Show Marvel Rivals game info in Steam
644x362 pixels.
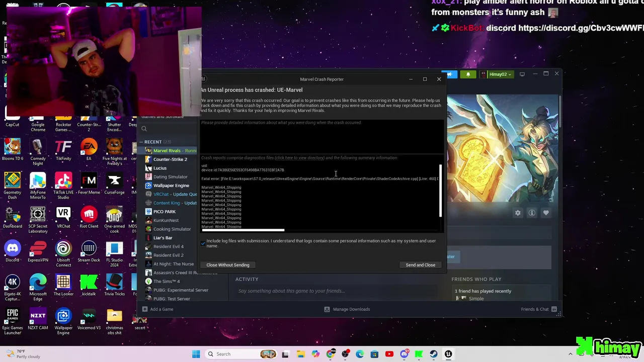coord(532,213)
